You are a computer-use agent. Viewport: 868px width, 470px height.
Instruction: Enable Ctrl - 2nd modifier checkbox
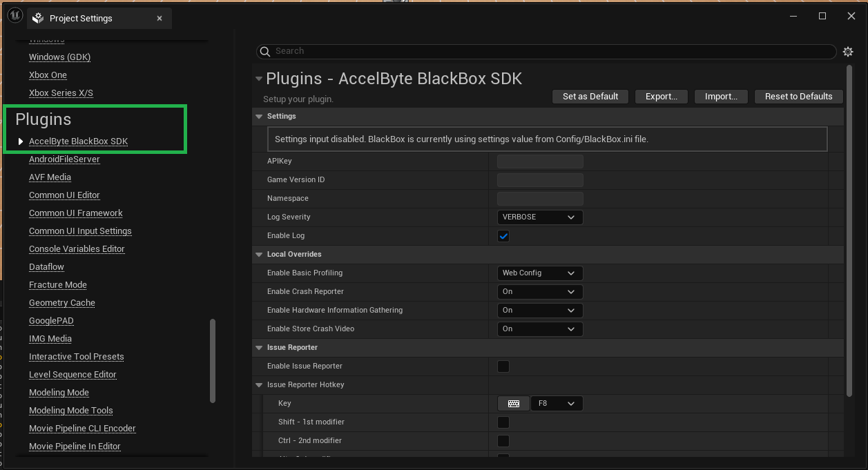[503, 441]
